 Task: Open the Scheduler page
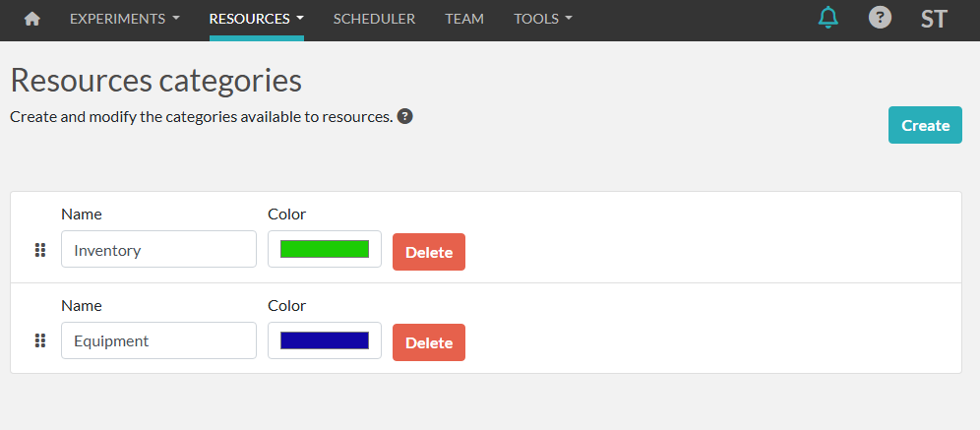pos(374,19)
